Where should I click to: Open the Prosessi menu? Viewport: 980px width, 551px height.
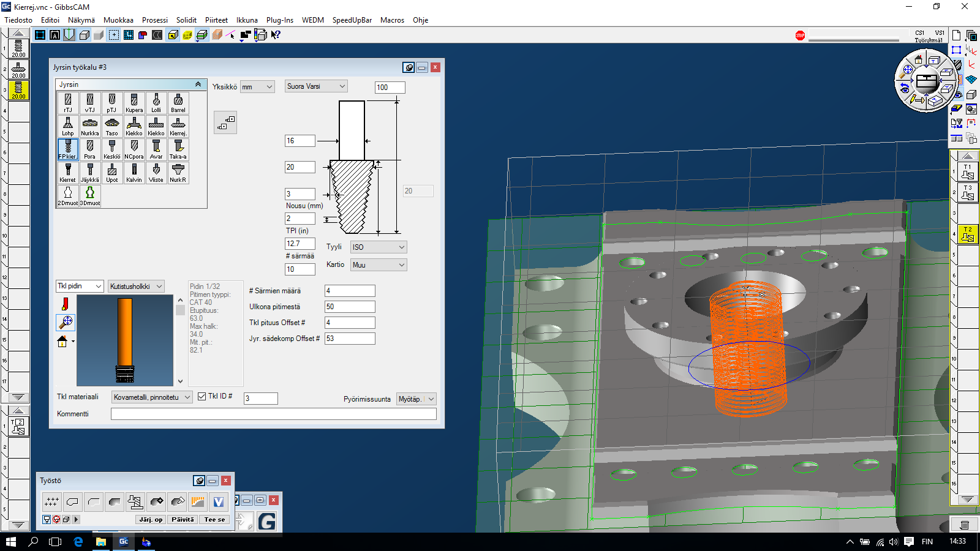pyautogui.click(x=155, y=20)
